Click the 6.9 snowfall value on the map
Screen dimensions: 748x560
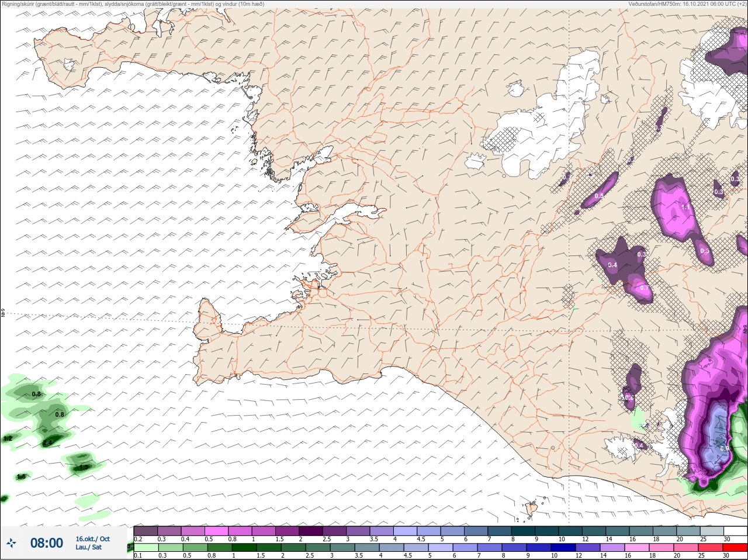tap(724, 448)
